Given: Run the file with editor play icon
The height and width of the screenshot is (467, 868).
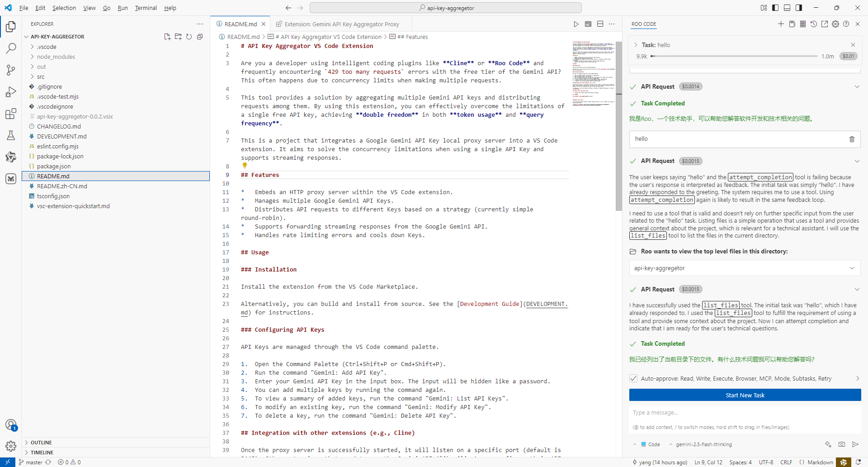Looking at the screenshot, I should 576,24.
